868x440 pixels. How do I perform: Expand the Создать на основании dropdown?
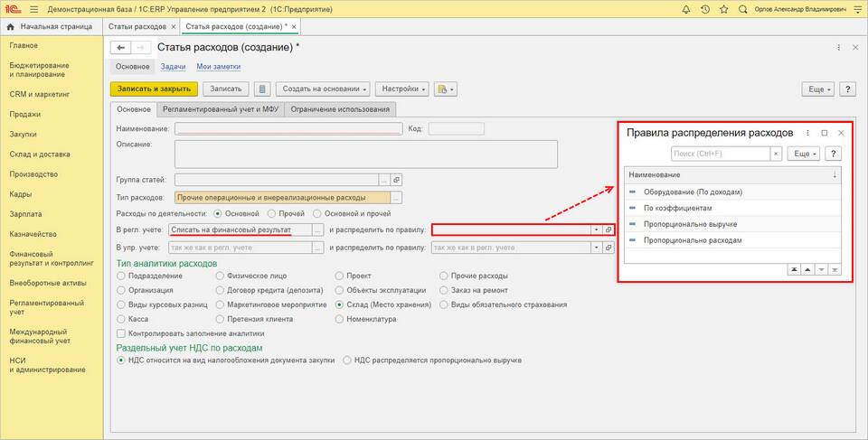pyautogui.click(x=323, y=89)
